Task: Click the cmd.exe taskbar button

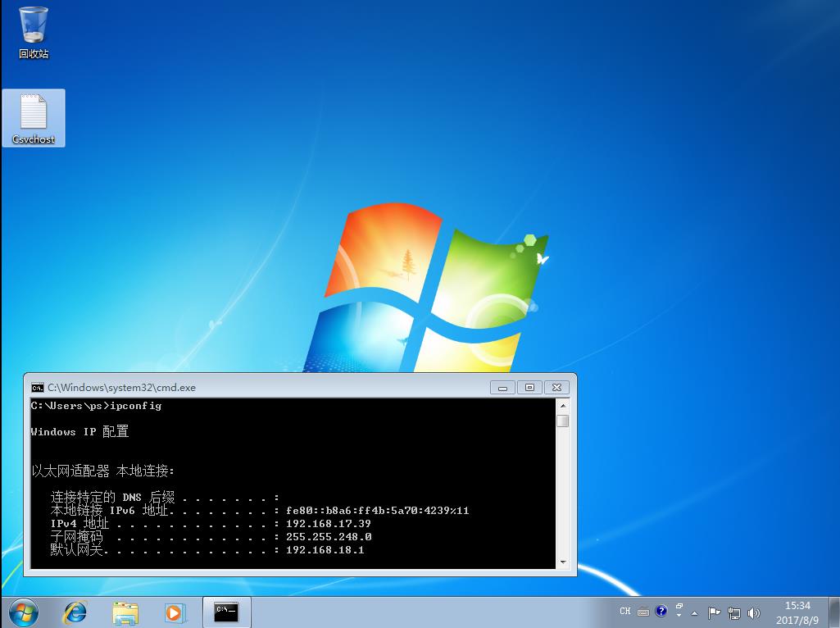Action: pos(226,612)
